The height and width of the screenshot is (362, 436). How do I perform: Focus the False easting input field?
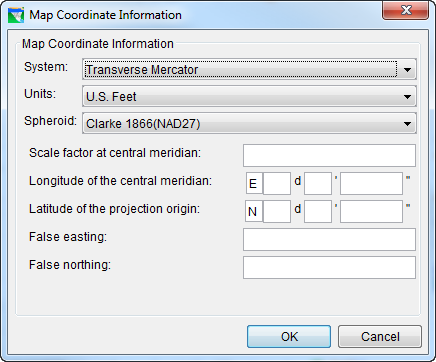(x=329, y=239)
